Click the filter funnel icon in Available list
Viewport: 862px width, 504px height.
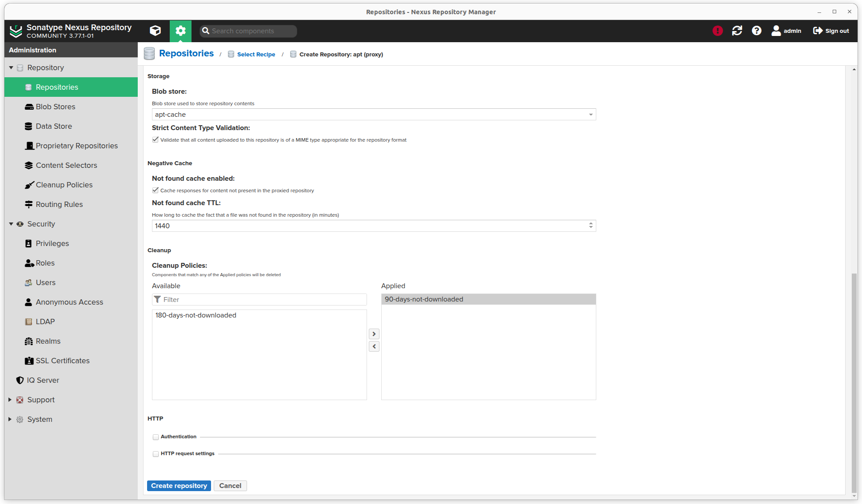click(157, 299)
